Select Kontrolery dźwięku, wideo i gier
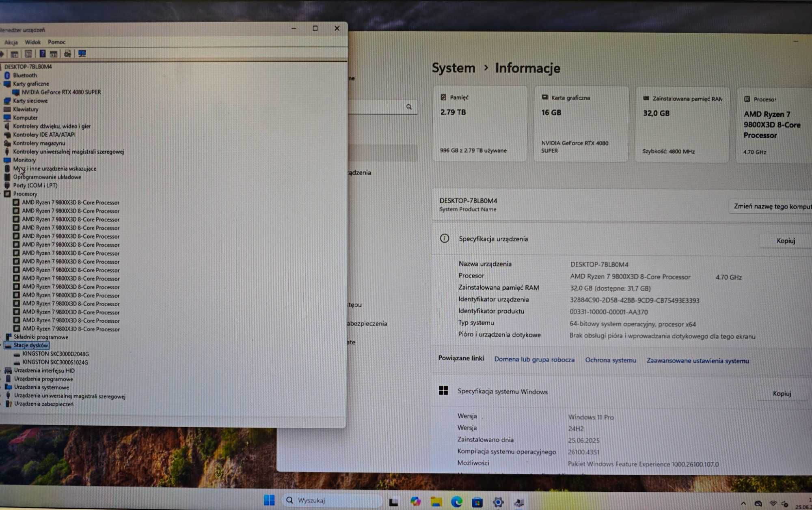The width and height of the screenshot is (812, 510). point(52,126)
